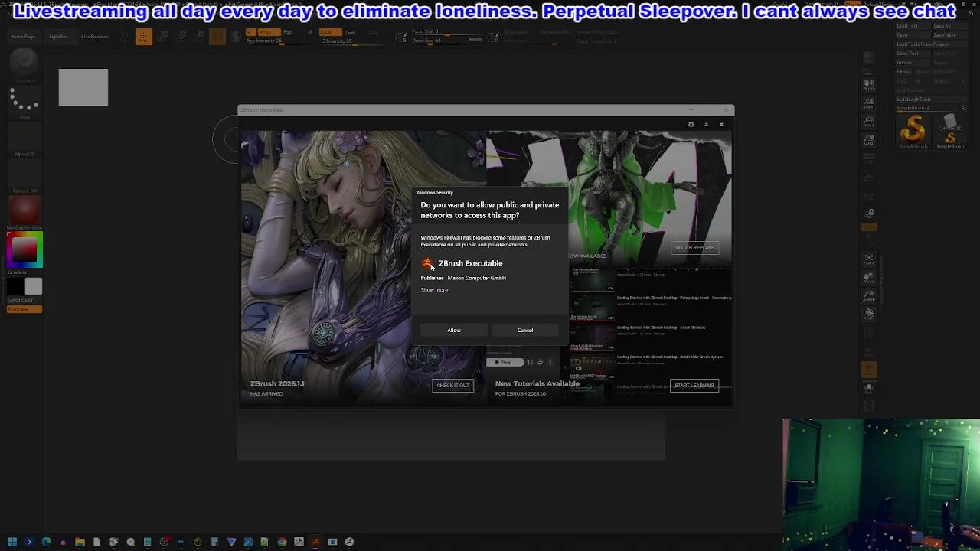Select the Draw mode button
This screenshot has height=551, width=980.
[x=143, y=37]
